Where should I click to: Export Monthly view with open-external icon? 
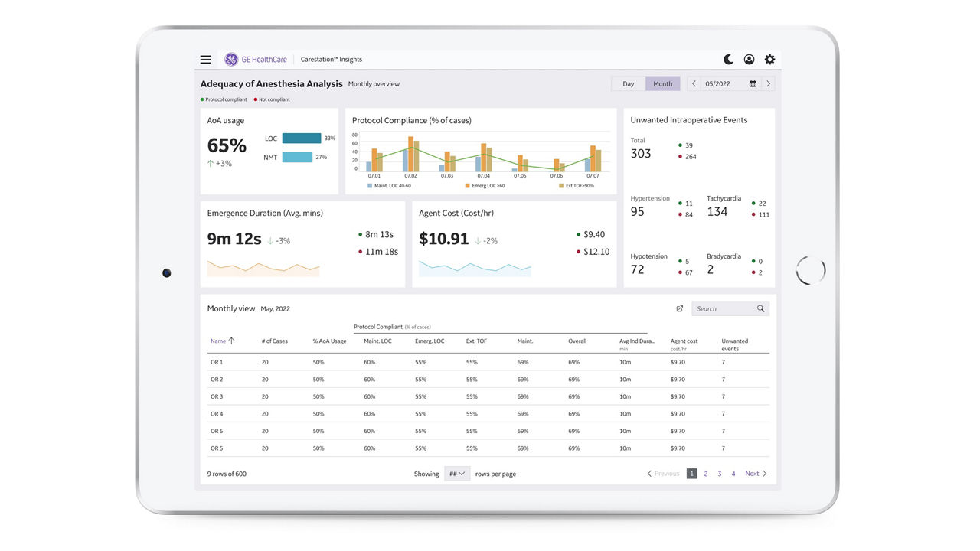click(x=679, y=309)
